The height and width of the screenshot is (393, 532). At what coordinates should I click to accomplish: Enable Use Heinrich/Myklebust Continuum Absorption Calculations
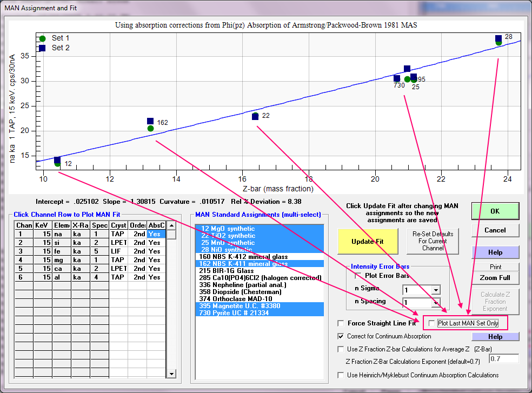tap(341, 375)
